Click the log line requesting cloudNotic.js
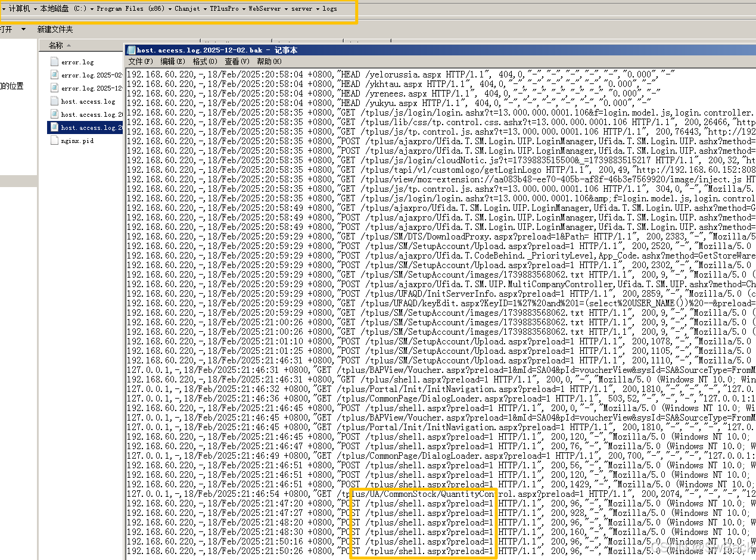Image resolution: width=756 pixels, height=560 pixels. click(441, 160)
